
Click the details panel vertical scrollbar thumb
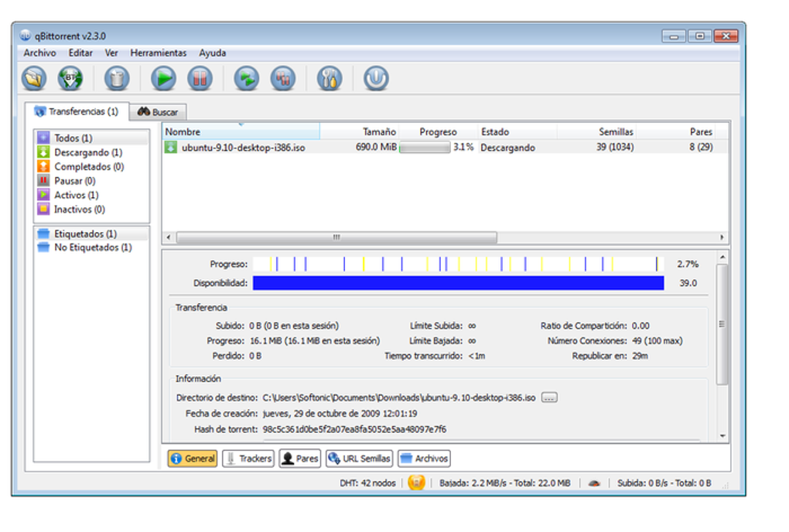pos(722,324)
